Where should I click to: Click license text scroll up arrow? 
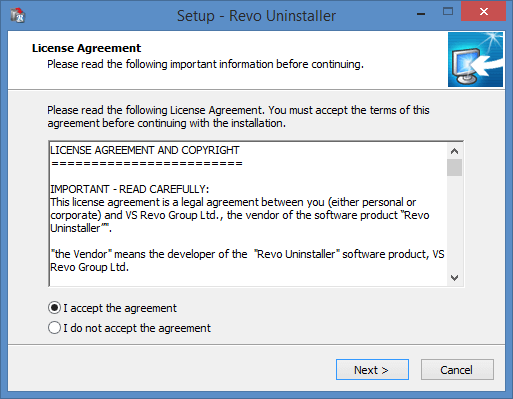point(454,151)
